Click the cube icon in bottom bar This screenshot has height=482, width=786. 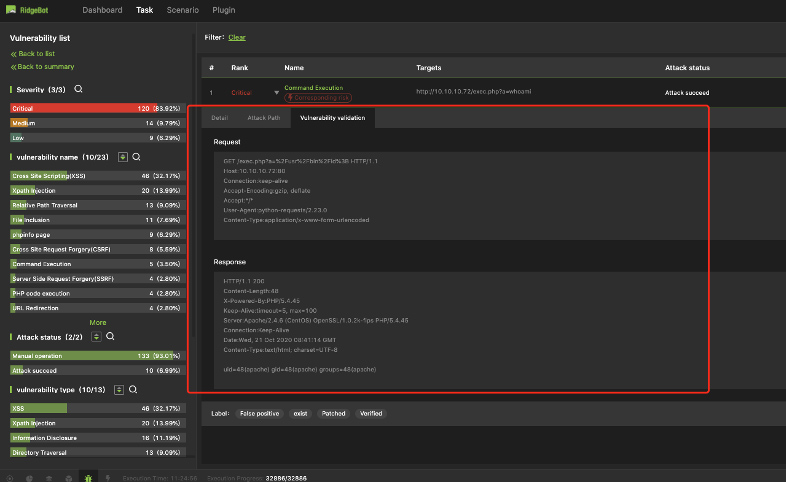[x=69, y=478]
